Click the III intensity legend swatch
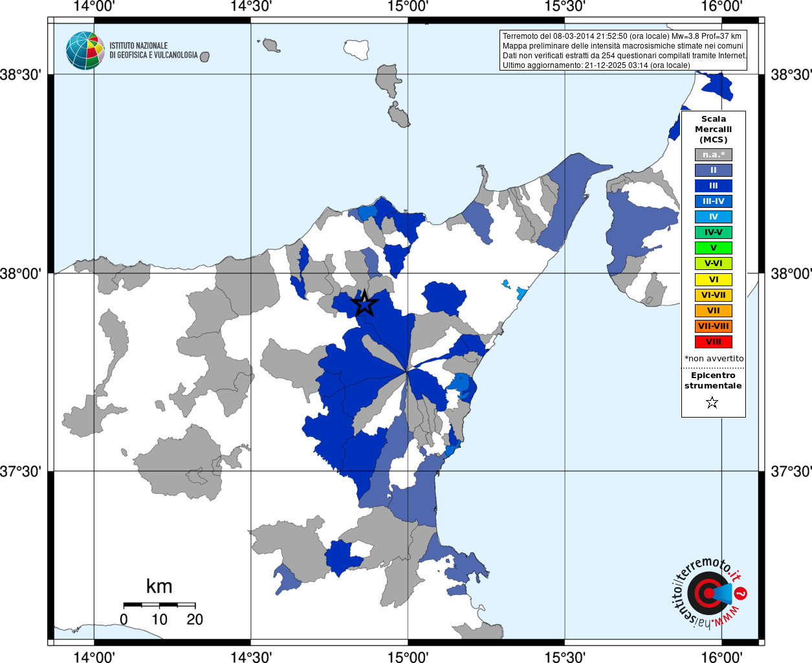 (x=714, y=186)
